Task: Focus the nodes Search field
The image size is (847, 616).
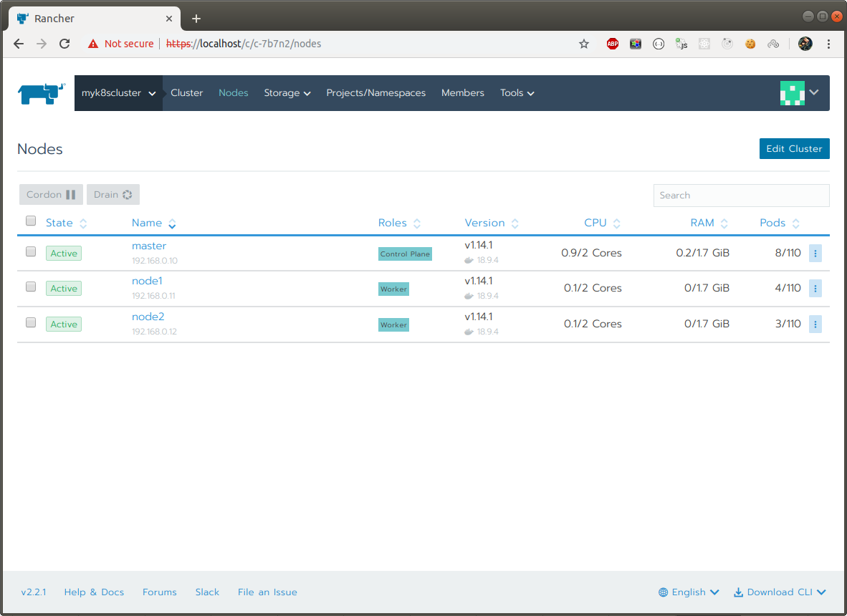Action: coord(741,196)
